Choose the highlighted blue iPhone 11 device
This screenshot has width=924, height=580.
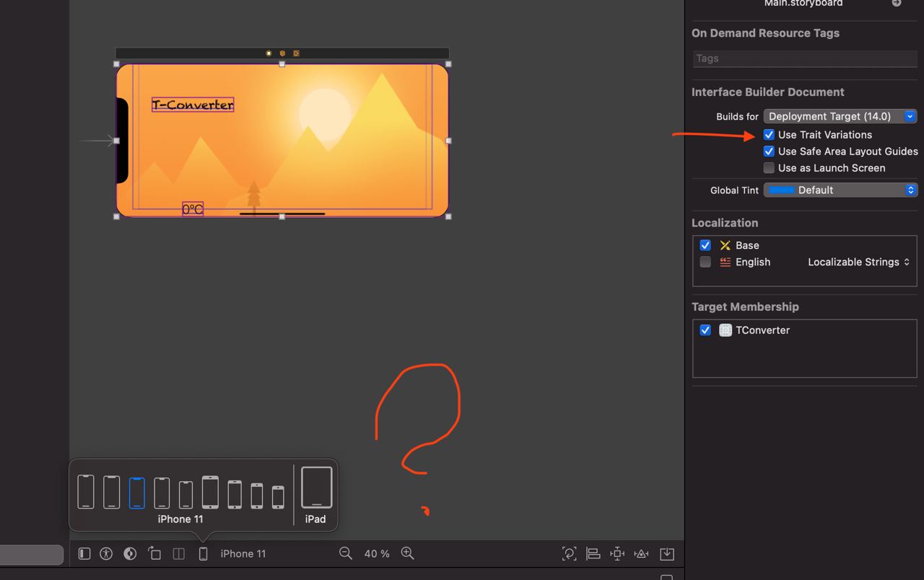(137, 493)
